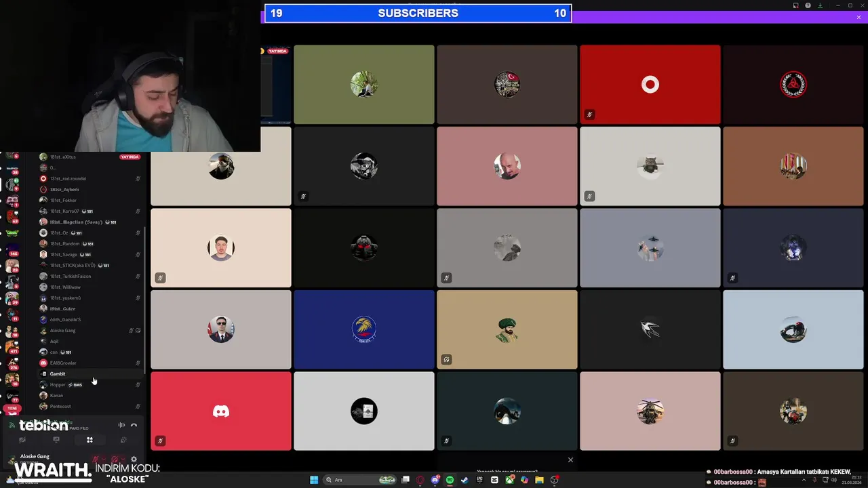This screenshot has width=868, height=488.
Task: Focus the tan tile with turbaned avatar
Action: (507, 329)
